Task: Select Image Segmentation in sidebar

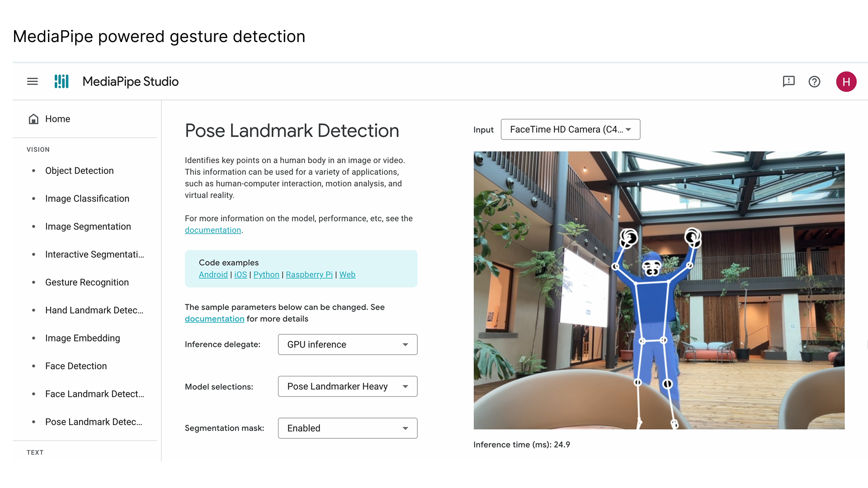Action: [88, 226]
